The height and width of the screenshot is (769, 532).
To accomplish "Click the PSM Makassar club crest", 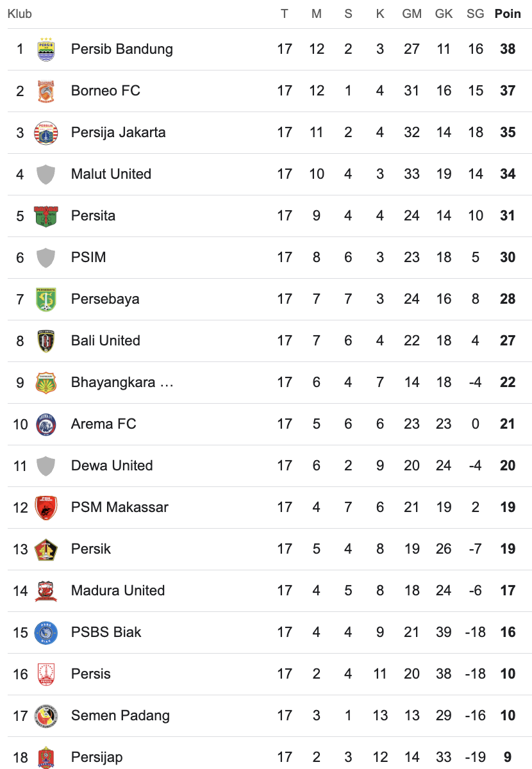I will pyautogui.click(x=46, y=508).
